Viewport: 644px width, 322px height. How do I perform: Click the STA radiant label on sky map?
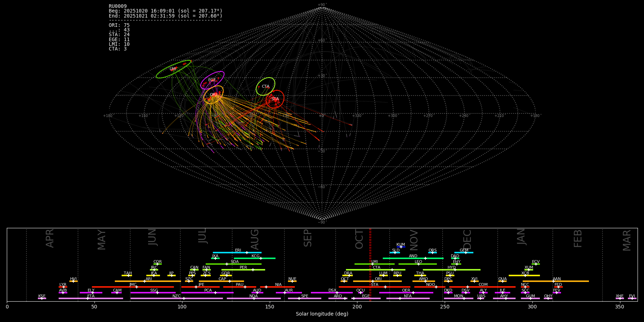pos(275,99)
